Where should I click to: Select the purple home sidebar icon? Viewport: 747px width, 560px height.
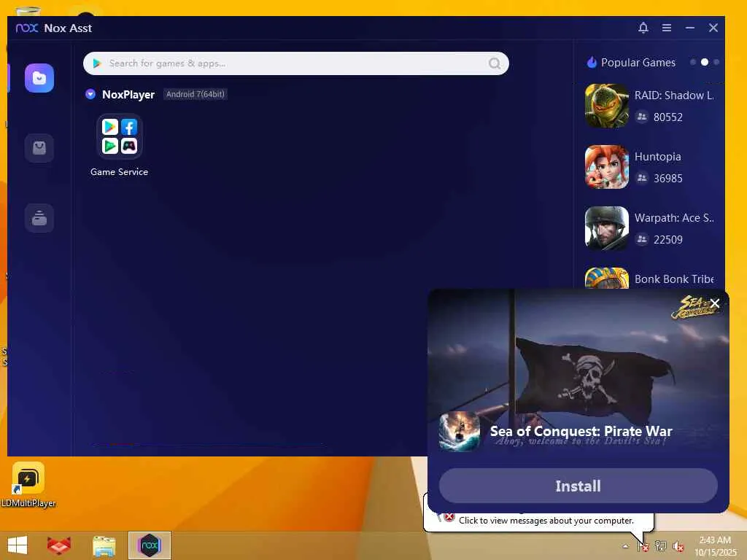tap(39, 78)
